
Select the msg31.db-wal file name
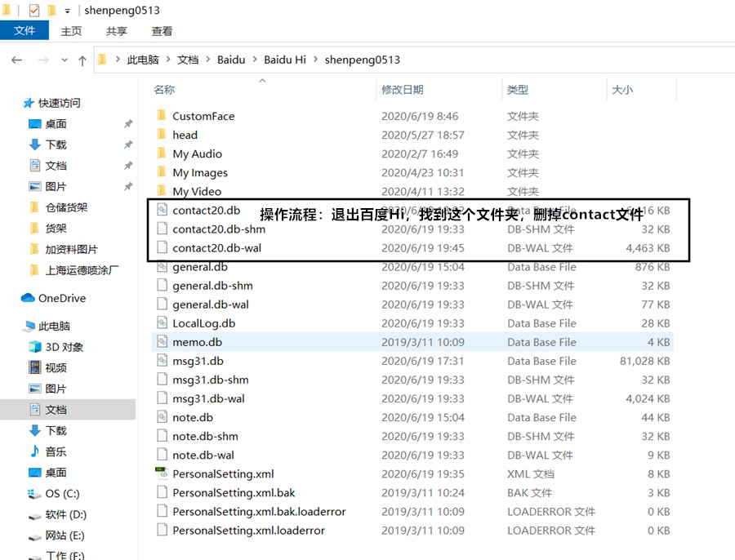coord(208,399)
